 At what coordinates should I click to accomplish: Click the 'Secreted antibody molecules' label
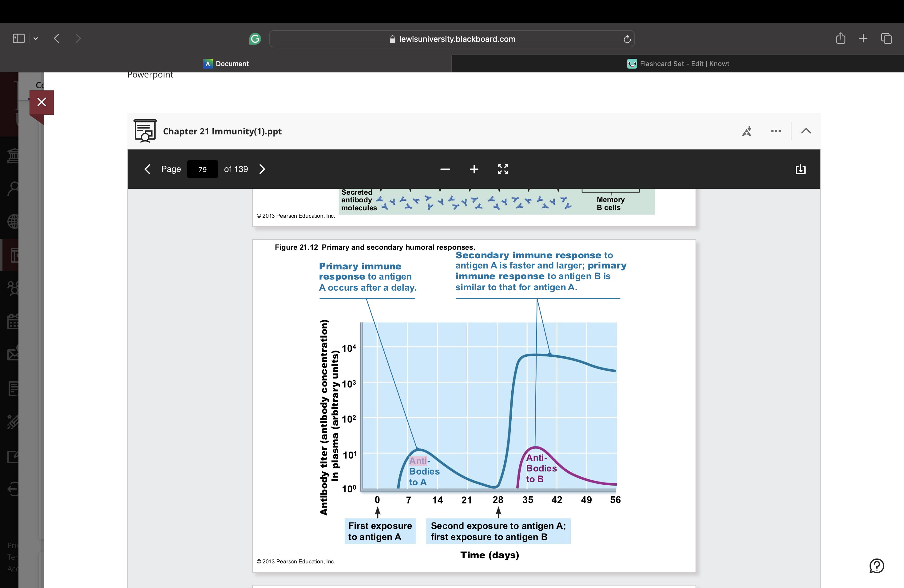359,200
